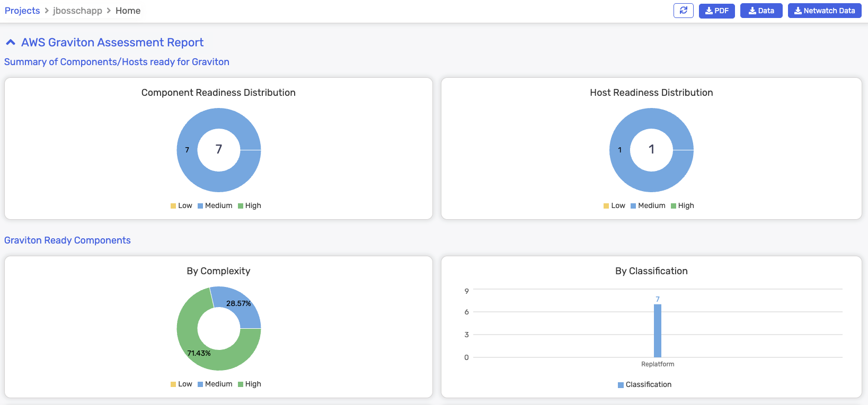The image size is (868, 405).
Task: Click the Replatform bar in classification chart
Action: [658, 331]
